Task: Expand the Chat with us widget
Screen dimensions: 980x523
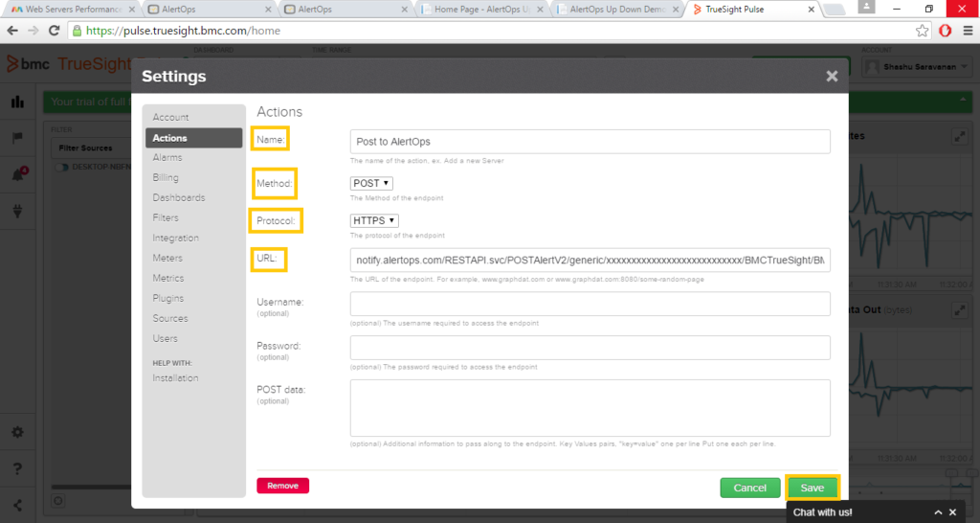Action: (x=938, y=512)
